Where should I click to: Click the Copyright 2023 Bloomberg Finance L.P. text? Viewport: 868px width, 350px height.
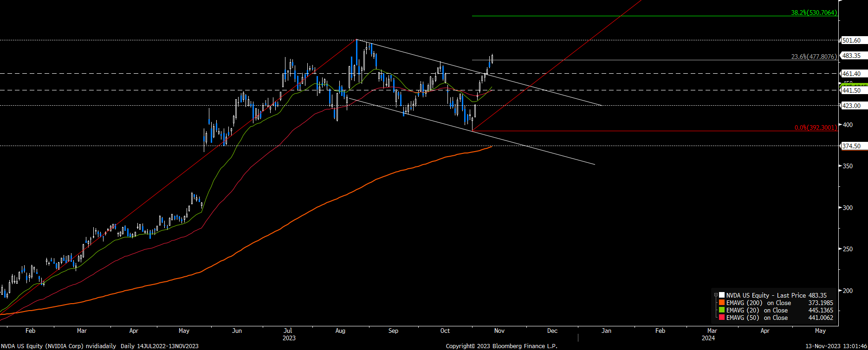tap(501, 346)
